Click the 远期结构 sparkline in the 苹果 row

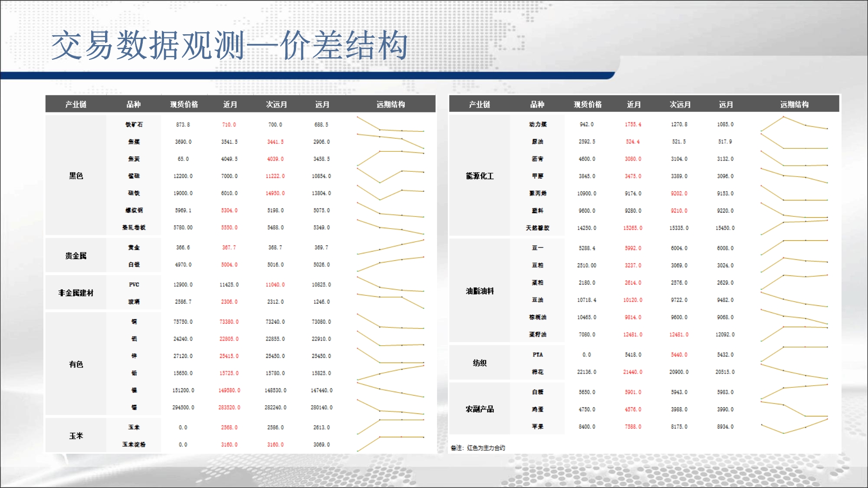(794, 426)
